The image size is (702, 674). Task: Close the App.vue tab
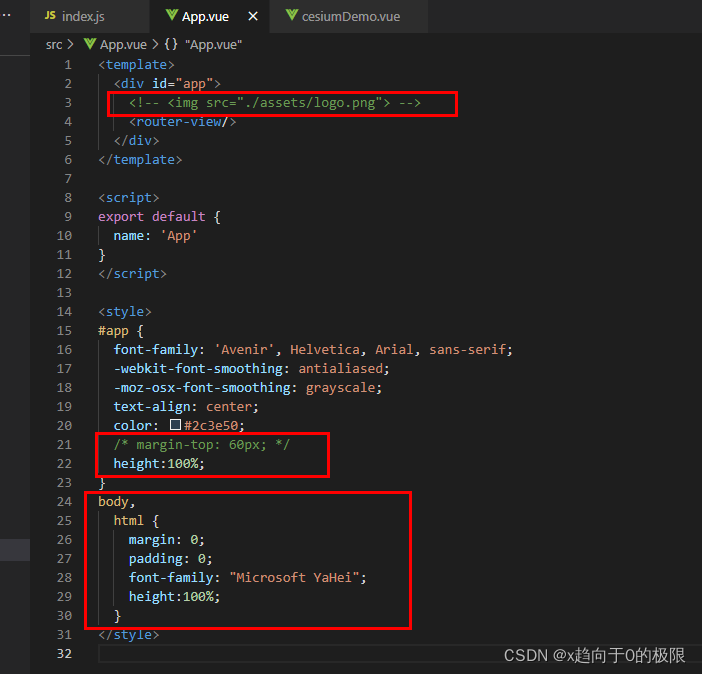pyautogui.click(x=253, y=17)
